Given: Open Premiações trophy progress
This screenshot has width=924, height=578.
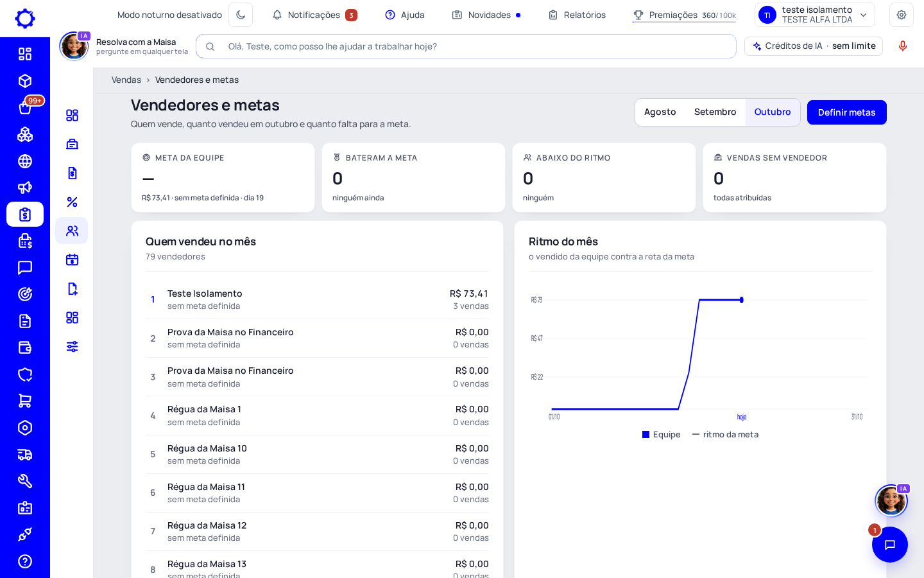Looking at the screenshot, I should (684, 15).
